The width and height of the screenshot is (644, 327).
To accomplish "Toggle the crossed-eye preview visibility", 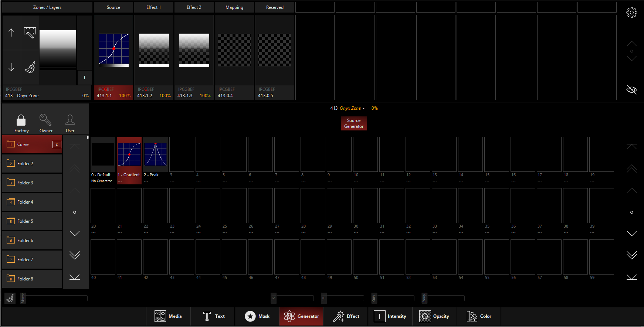I will click(x=631, y=89).
